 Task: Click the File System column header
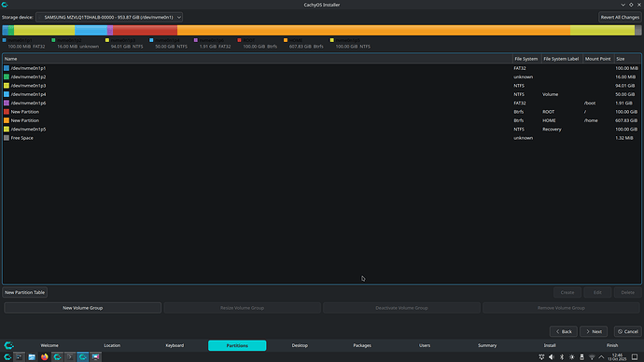527,59
